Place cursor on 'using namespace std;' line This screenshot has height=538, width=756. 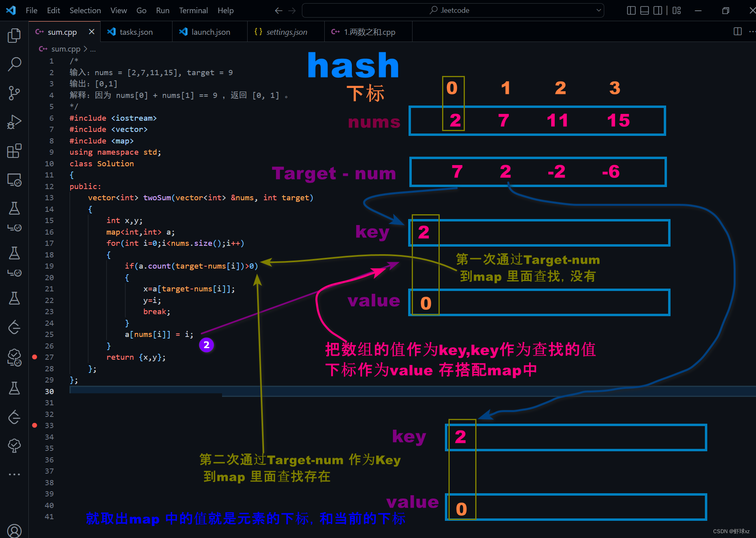(x=115, y=152)
